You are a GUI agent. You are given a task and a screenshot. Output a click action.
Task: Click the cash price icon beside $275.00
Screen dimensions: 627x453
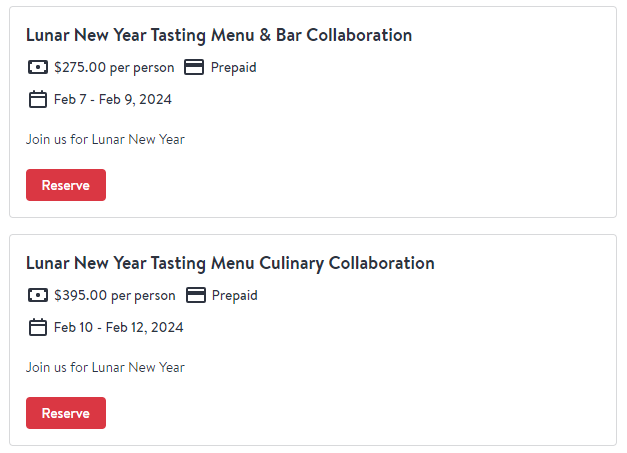38,67
